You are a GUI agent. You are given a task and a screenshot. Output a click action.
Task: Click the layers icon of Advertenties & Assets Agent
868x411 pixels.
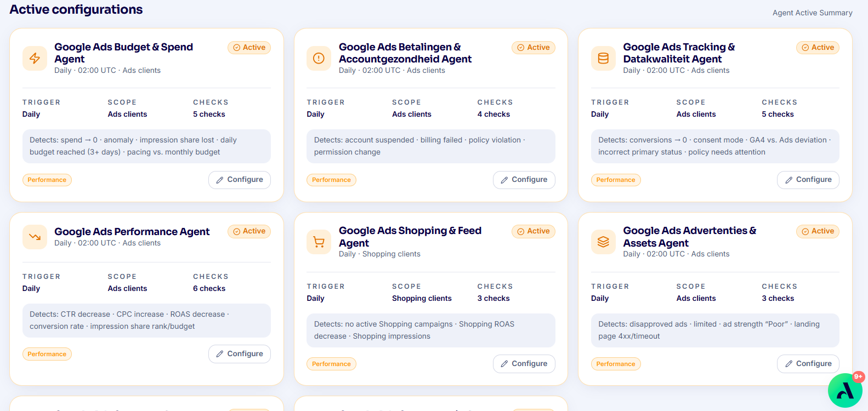(x=603, y=242)
